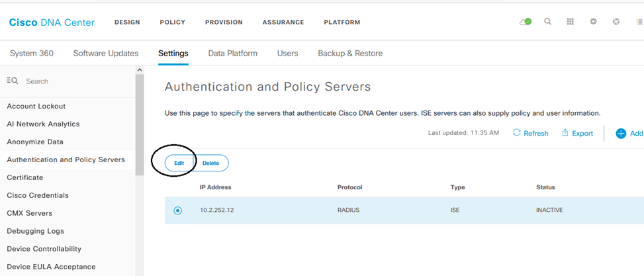Click the Export link text

click(582, 134)
